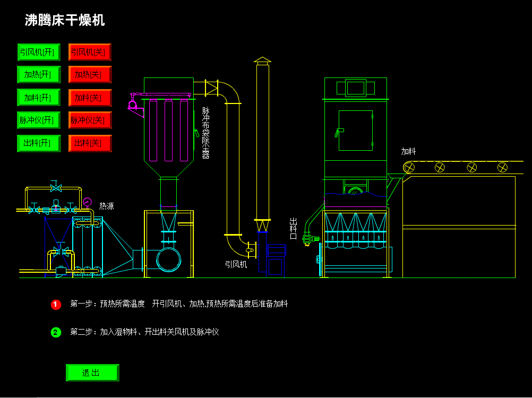Click the 出料口 label

pyautogui.click(x=294, y=229)
